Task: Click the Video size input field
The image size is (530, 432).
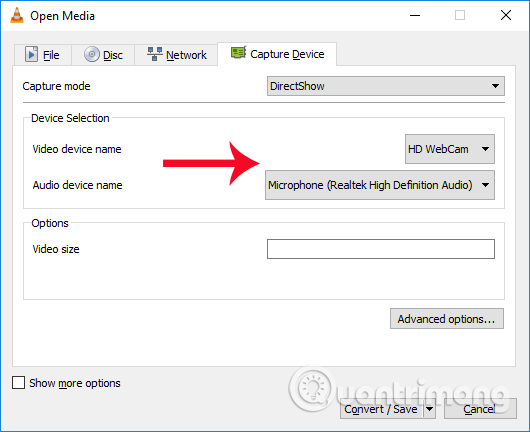Action: (381, 249)
